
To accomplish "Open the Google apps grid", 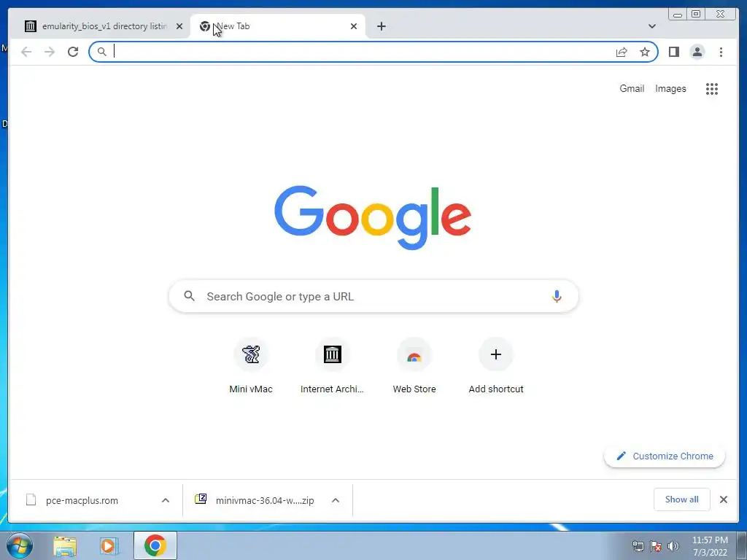I will (x=712, y=88).
